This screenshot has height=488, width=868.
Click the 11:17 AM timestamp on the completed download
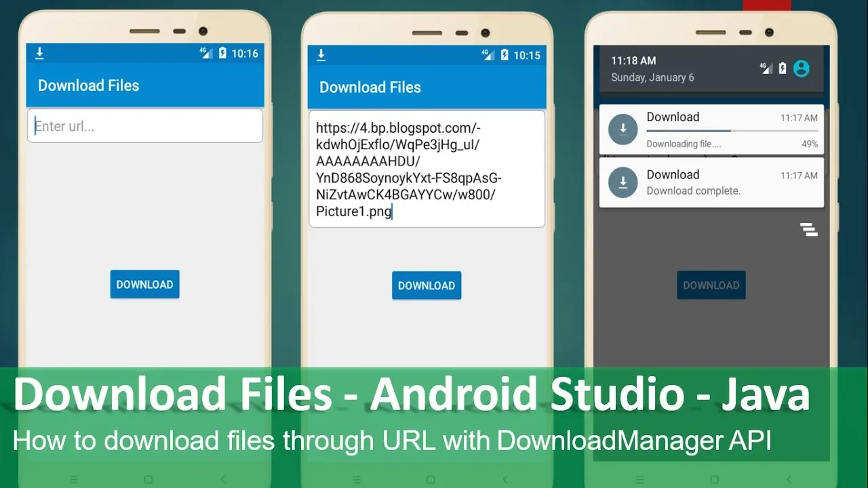pos(799,176)
